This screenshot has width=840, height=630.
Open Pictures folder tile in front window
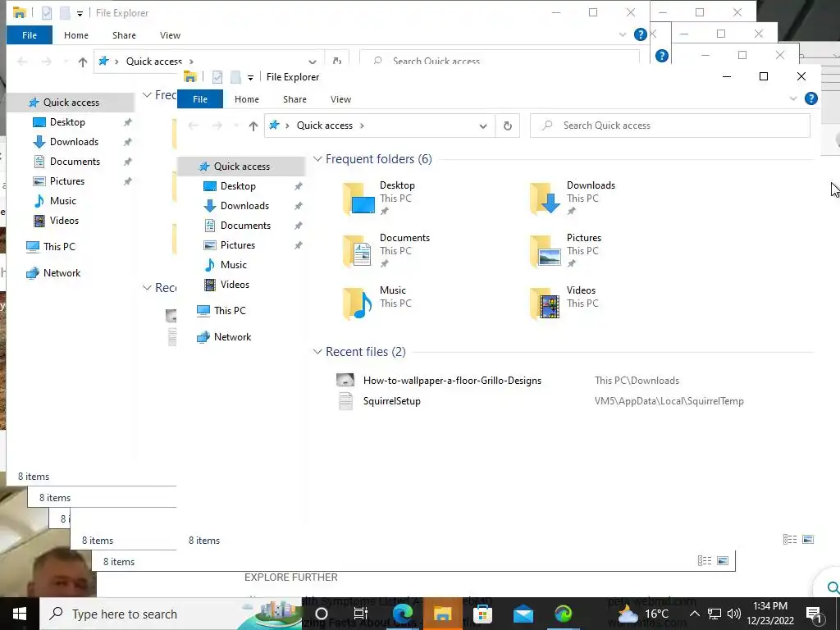[566, 251]
